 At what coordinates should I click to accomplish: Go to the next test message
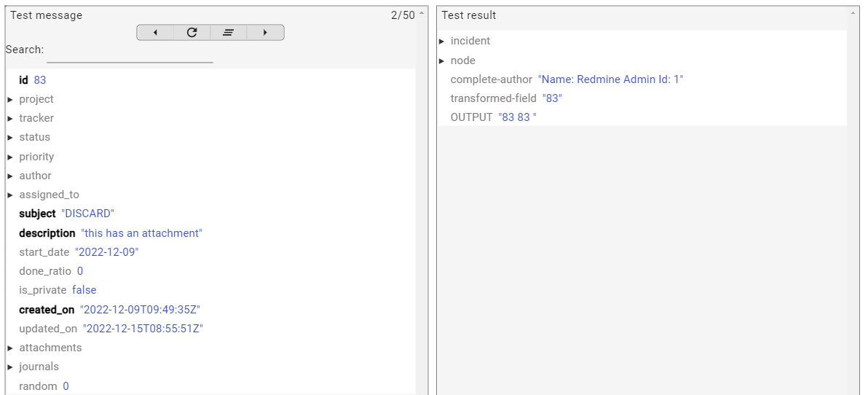tap(265, 33)
